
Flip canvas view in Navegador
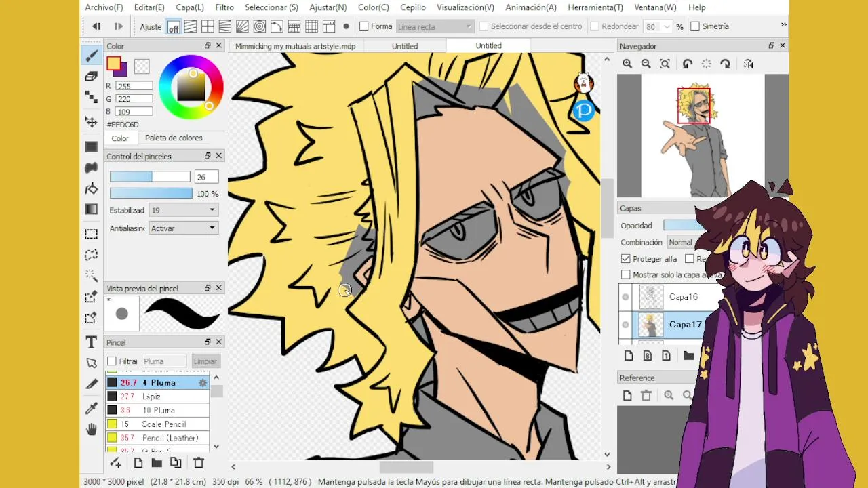tap(748, 64)
